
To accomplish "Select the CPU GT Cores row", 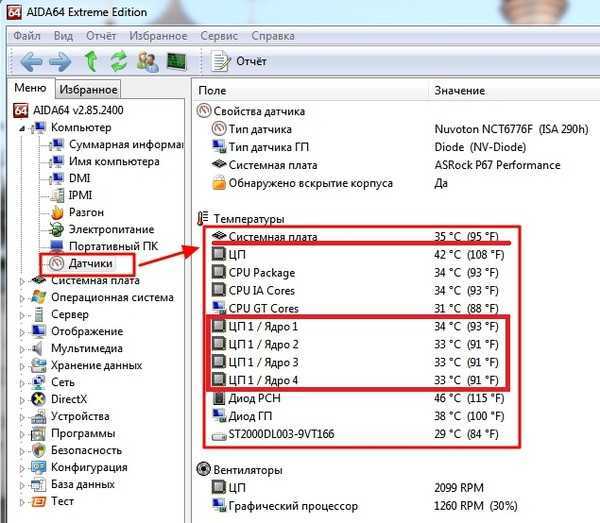I will coord(355,308).
